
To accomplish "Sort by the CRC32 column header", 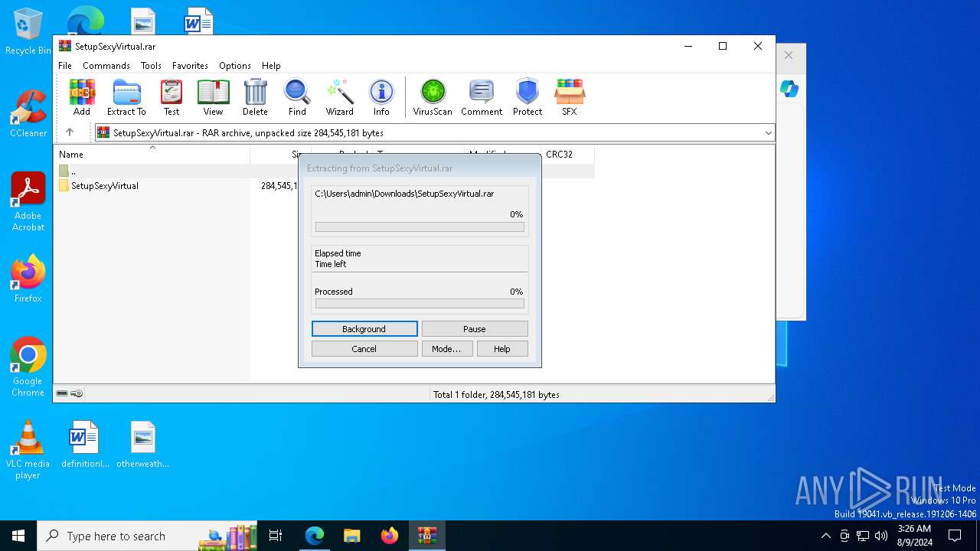I will [x=567, y=155].
